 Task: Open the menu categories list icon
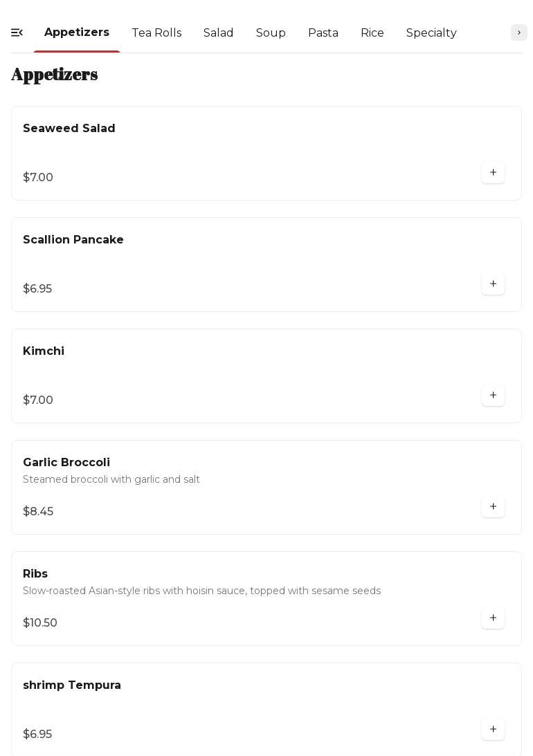pyautogui.click(x=17, y=33)
